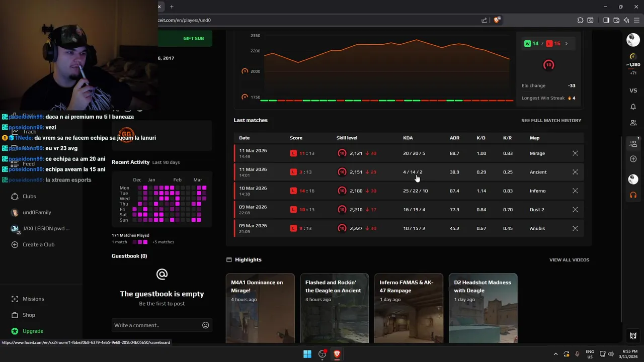
Task: Click the ADR column header
Action: tap(454, 138)
